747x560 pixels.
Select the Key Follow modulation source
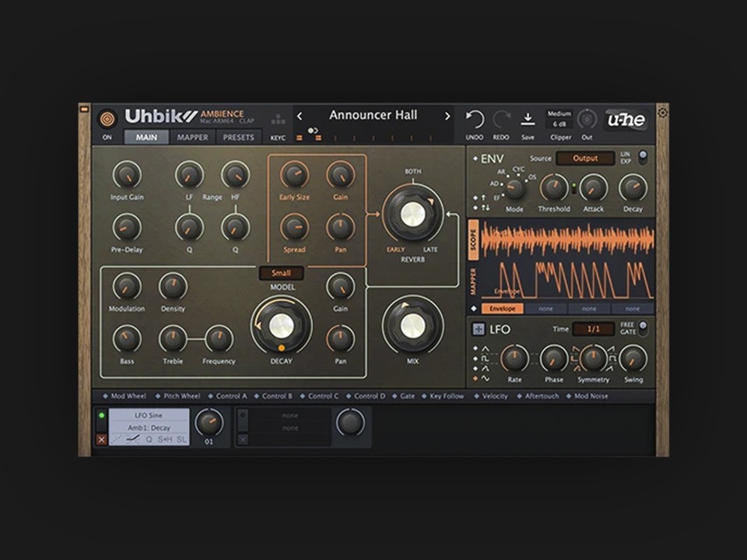click(443, 396)
